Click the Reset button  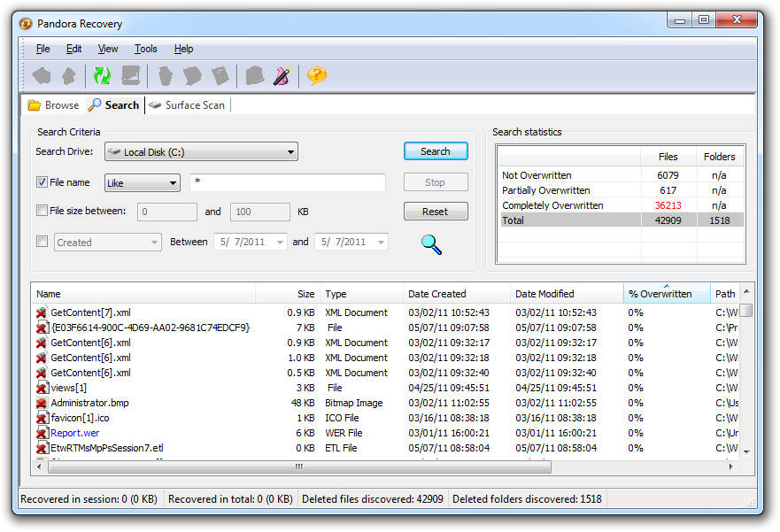tap(436, 211)
